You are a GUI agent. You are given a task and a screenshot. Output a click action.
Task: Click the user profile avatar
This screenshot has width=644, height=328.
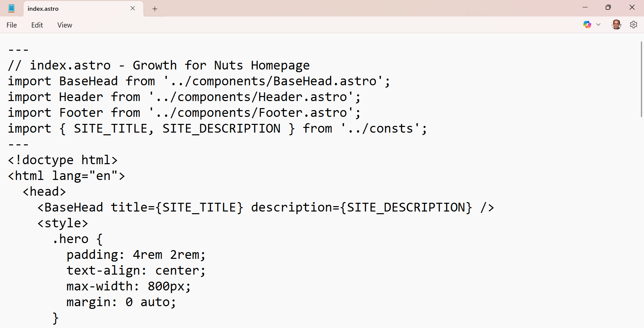[616, 25]
